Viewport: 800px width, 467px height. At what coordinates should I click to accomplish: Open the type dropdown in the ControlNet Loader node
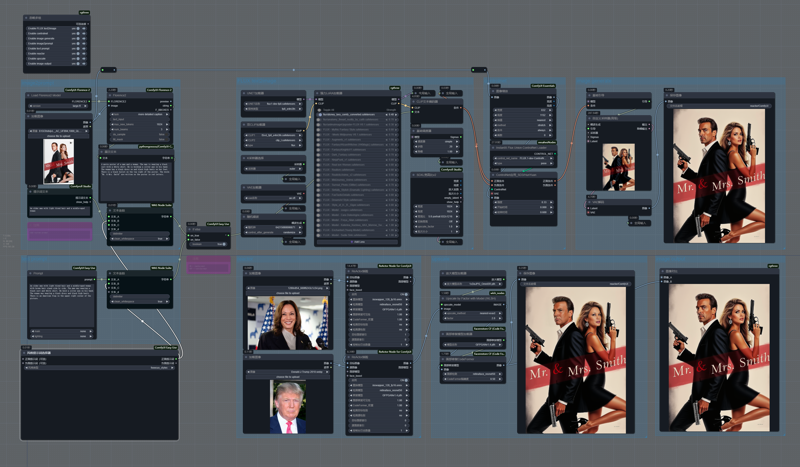(523, 163)
